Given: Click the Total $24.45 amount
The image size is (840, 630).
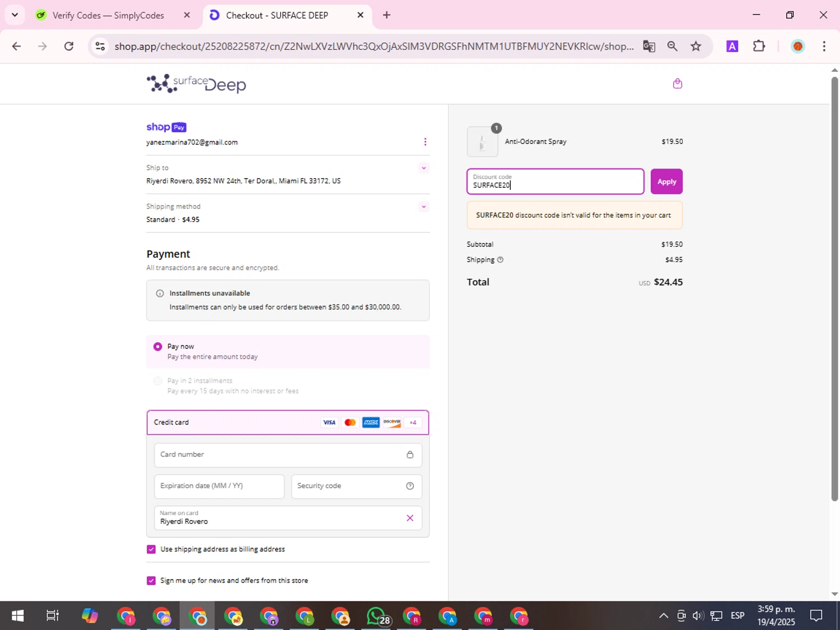Looking at the screenshot, I should coord(668,282).
